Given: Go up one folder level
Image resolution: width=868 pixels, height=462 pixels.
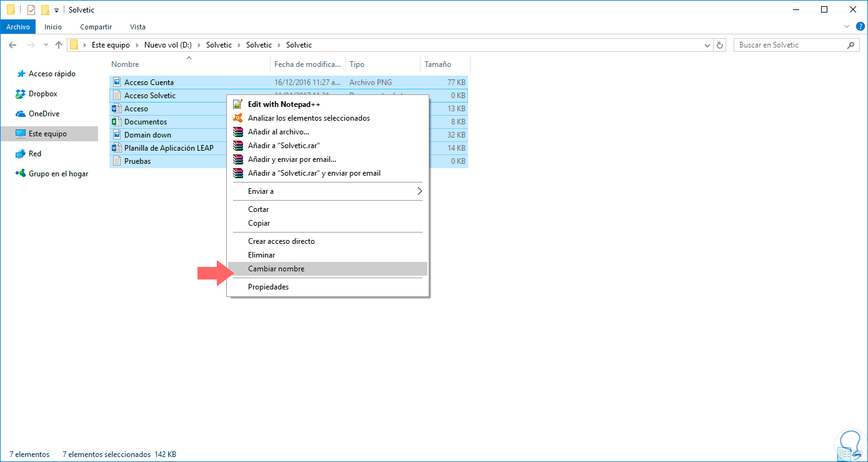Looking at the screenshot, I should [x=59, y=45].
